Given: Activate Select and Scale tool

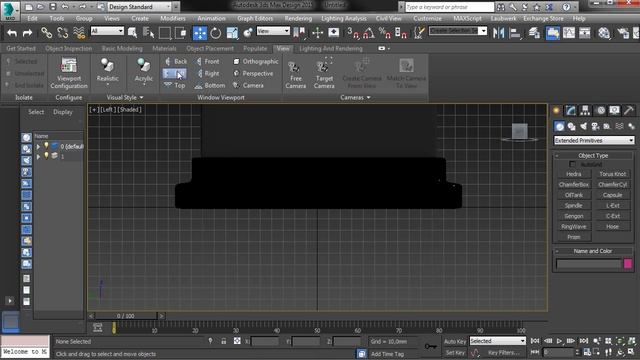Looking at the screenshot, I should click(x=232, y=33).
